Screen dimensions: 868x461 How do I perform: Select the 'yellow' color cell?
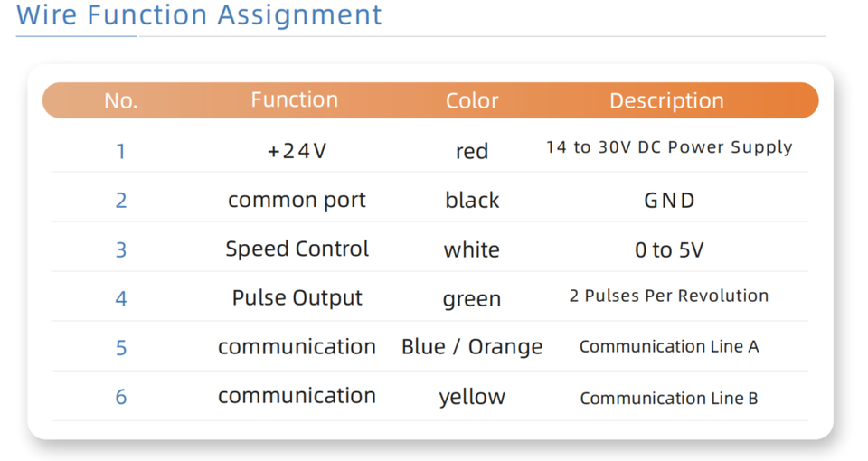(x=472, y=397)
